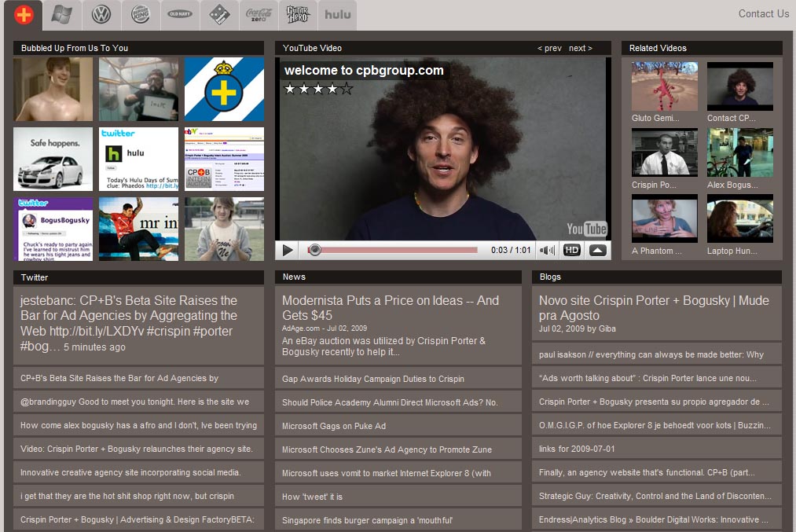Open the Contact CP... related video

pos(740,86)
